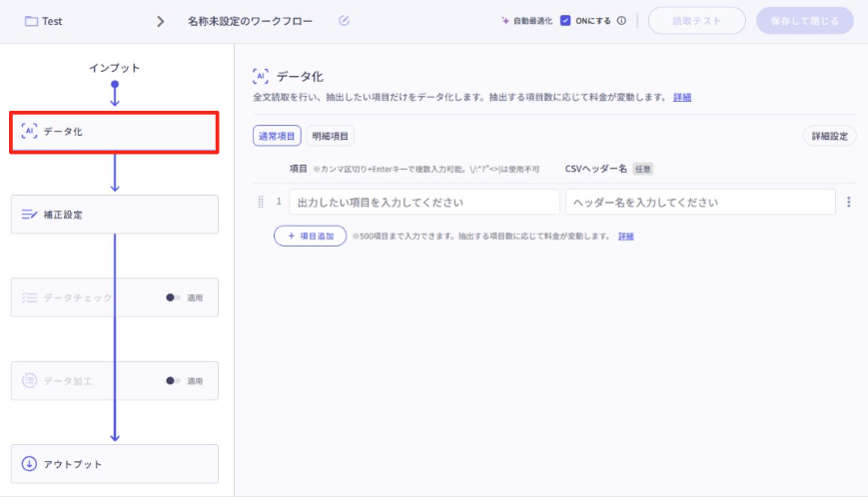Click the drag handle icon of row 1
This screenshot has width=868, height=497.
pos(262,203)
